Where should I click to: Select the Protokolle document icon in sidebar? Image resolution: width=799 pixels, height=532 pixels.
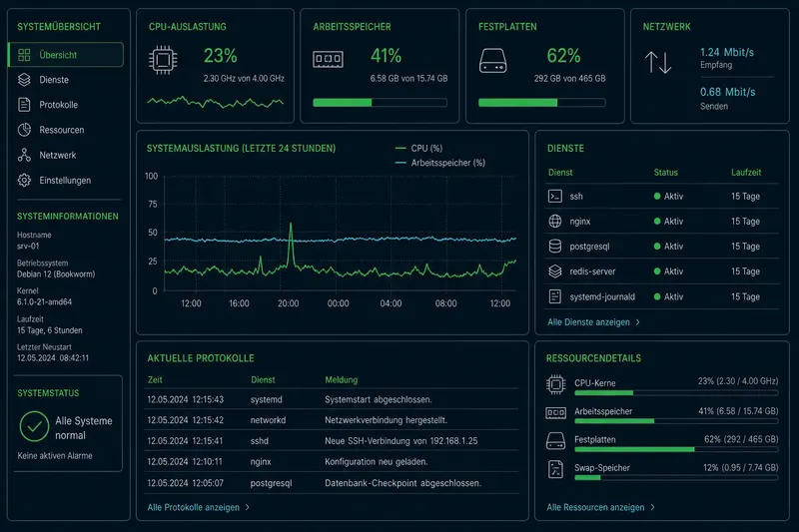(x=24, y=105)
